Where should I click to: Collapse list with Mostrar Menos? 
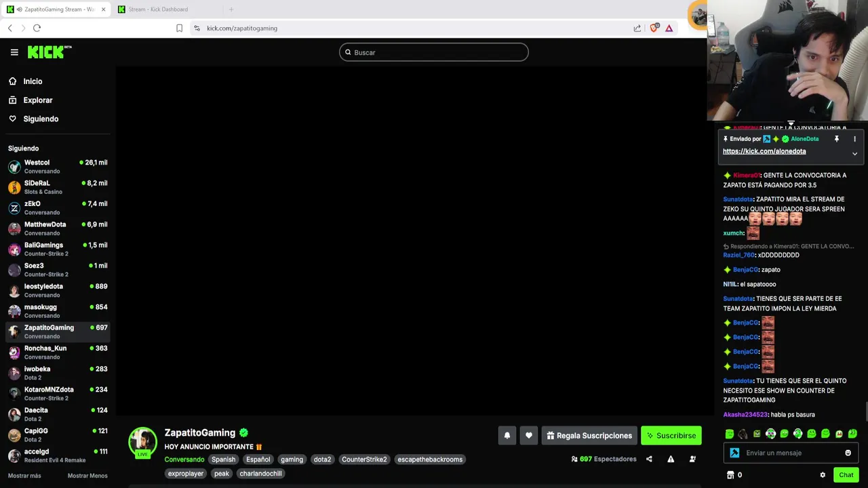(x=87, y=476)
